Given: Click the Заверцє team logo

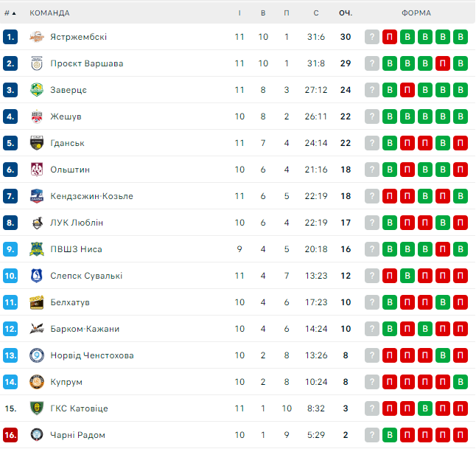Looking at the screenshot, I should [37, 90].
